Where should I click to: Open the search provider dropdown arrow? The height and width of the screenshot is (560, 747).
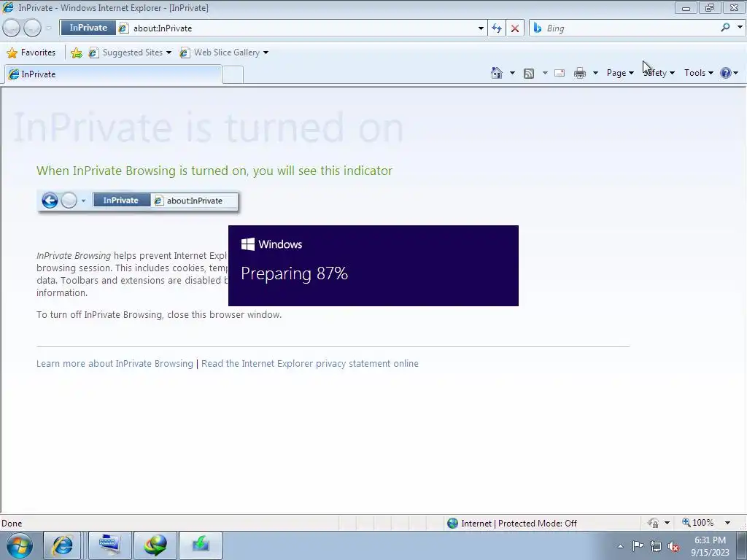point(740,28)
